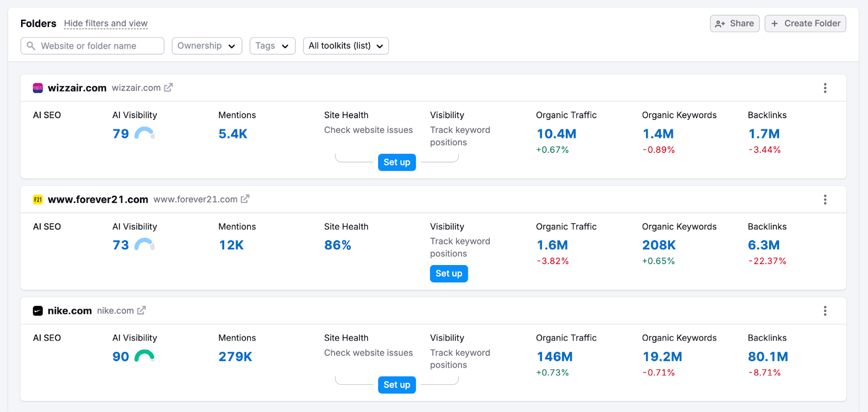Set up Visibility tracking for forever21

(449, 274)
